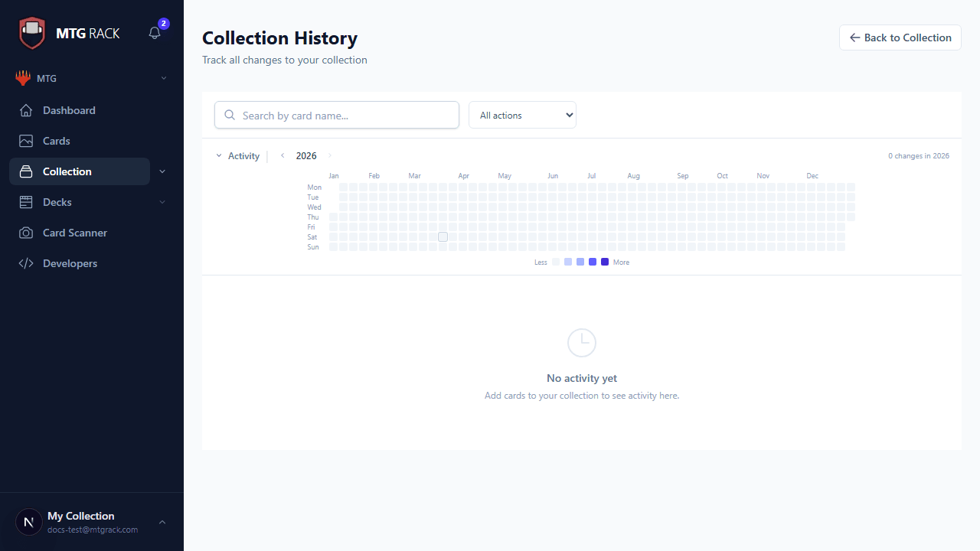This screenshot has height=551, width=980.
Task: Collapse the Activity section chevron
Action: (x=218, y=155)
